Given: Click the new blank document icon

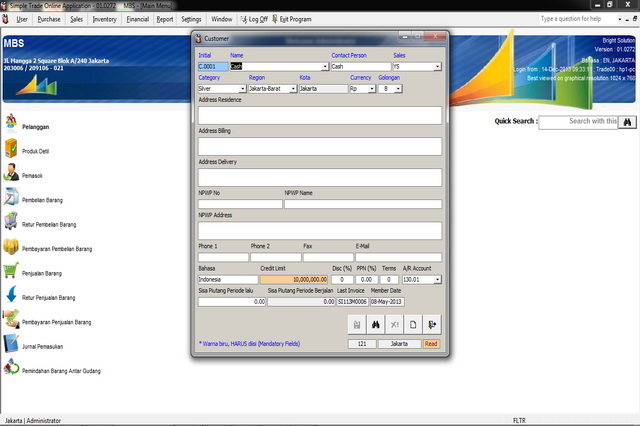Looking at the screenshot, I should [x=413, y=324].
